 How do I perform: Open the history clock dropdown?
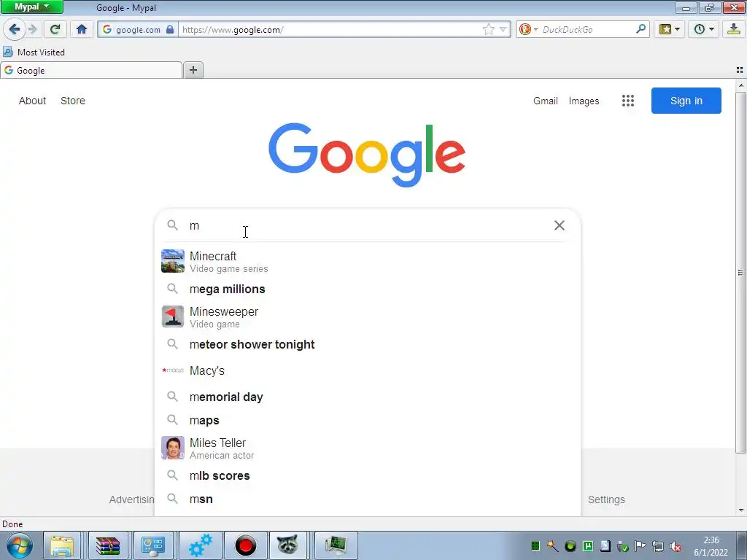pyautogui.click(x=704, y=29)
